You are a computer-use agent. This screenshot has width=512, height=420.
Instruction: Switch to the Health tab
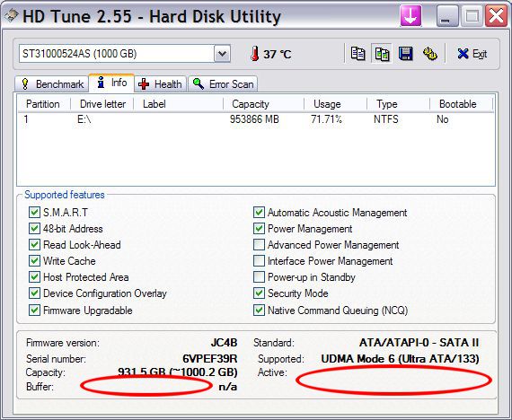click(160, 84)
